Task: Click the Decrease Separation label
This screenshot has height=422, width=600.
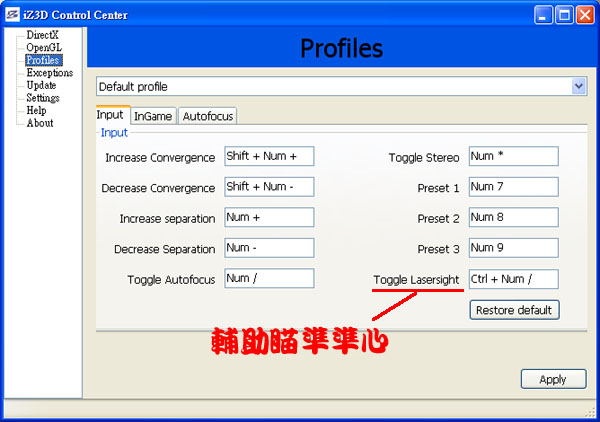Action: click(x=165, y=249)
